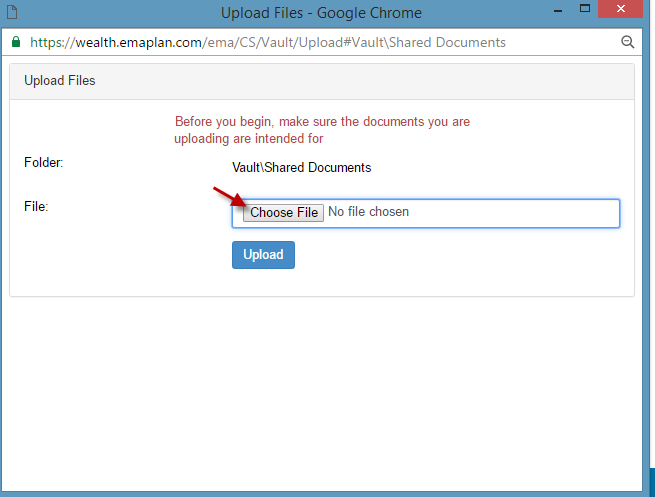Minimize the Upload Files window
655x497 pixels.
pos(558,10)
